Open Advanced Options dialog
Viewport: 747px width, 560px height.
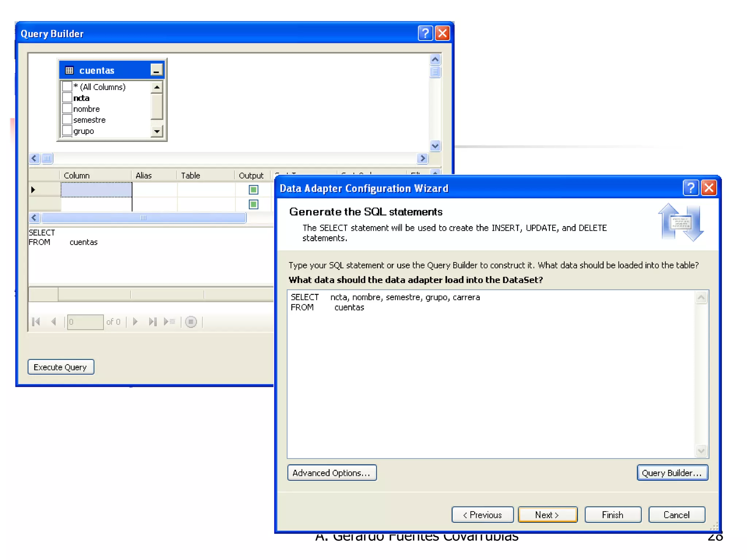[x=332, y=473]
